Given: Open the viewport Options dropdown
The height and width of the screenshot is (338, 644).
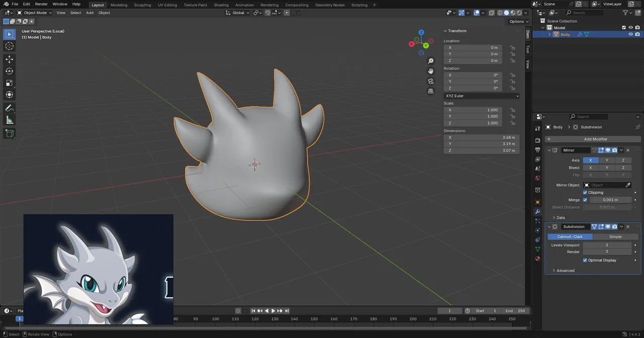Looking at the screenshot, I should click(x=519, y=22).
